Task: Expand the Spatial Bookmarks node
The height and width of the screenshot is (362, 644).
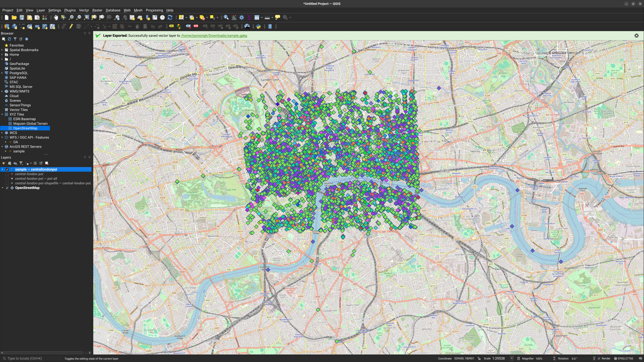Action: click(2, 50)
